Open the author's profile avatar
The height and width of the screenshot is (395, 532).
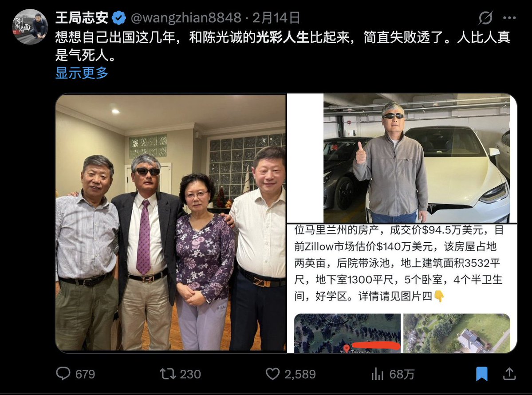(30, 27)
